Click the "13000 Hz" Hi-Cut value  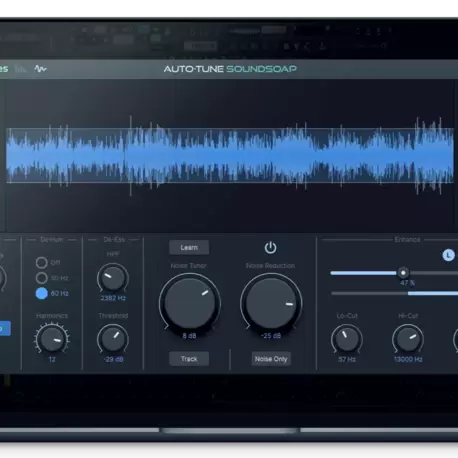(408, 359)
